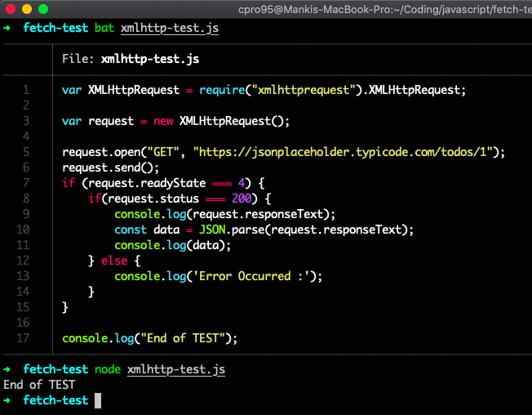Click line number 5 in gutter
This screenshot has height=415, width=532.
pos(26,152)
